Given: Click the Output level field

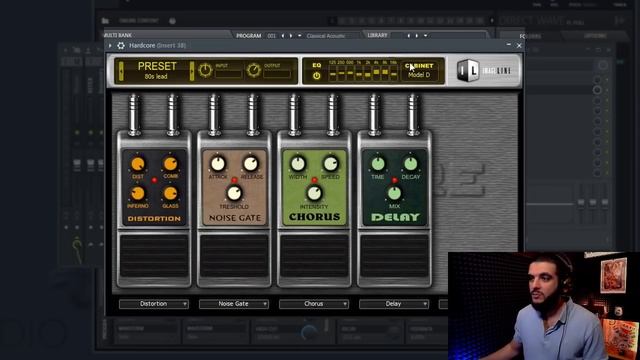Looking at the screenshot, I should (277, 74).
